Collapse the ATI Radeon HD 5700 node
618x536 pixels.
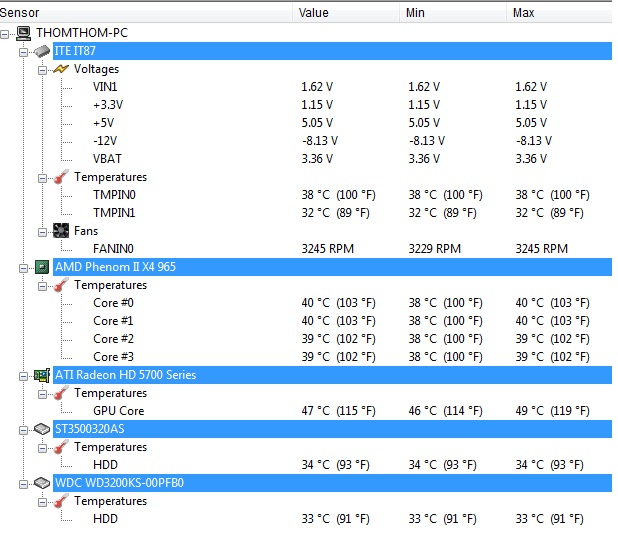click(24, 376)
